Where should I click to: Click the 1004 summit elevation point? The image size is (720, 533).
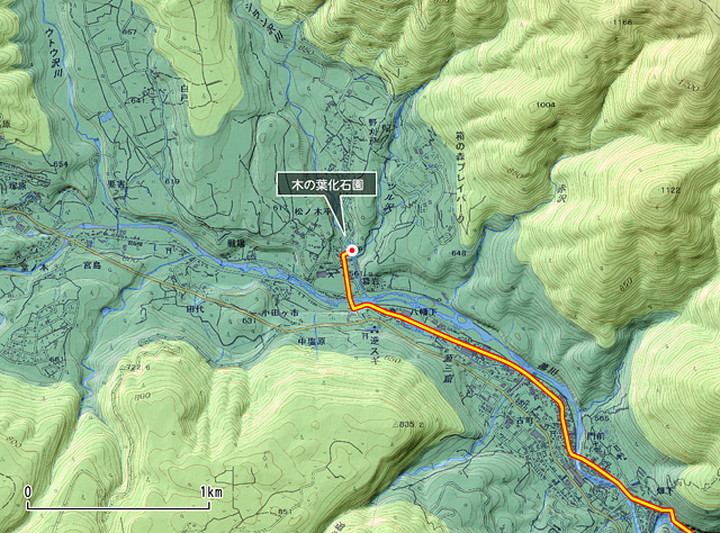coord(546,105)
